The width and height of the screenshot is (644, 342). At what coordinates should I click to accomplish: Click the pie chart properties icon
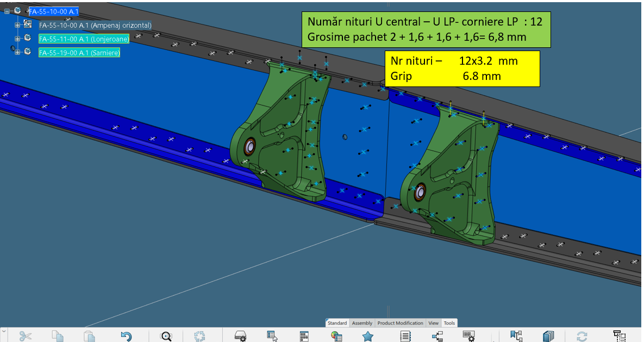click(336, 336)
